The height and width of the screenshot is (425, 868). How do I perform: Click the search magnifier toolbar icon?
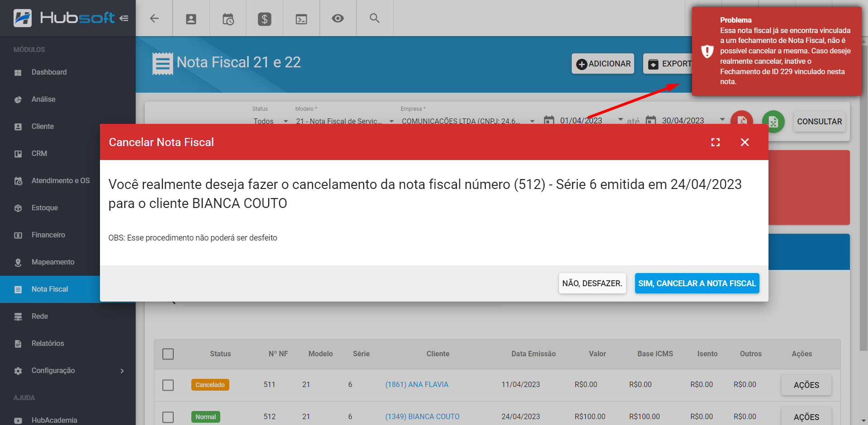pos(375,19)
